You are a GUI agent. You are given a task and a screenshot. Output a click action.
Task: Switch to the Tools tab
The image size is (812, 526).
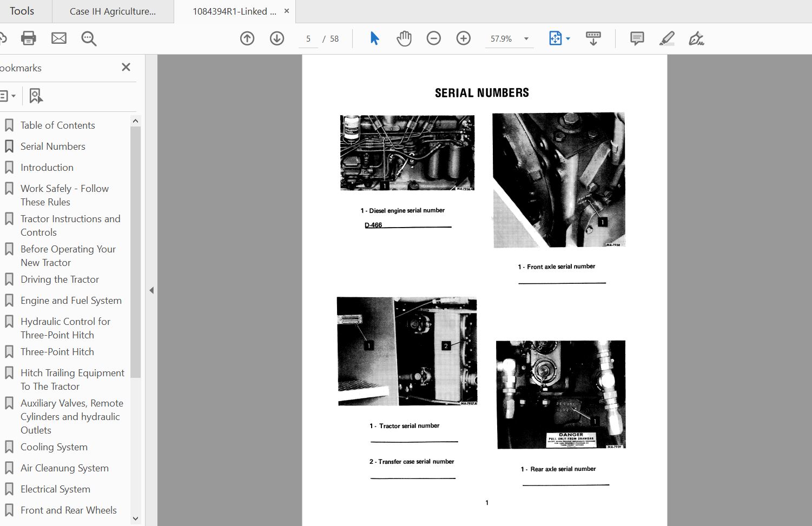click(22, 11)
